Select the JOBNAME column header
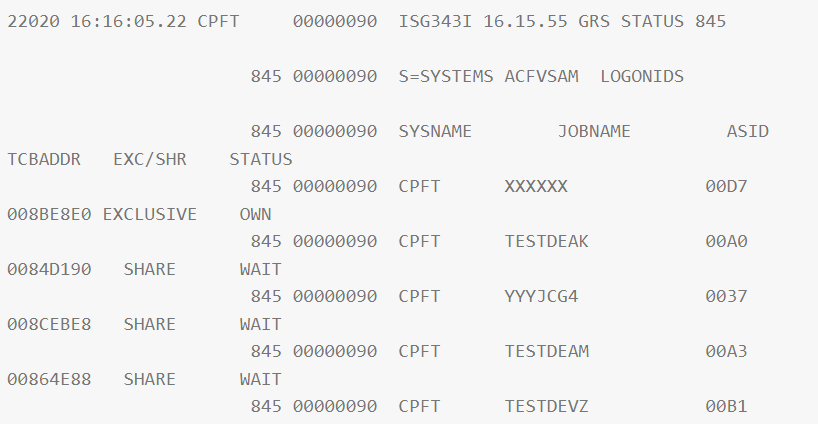 click(595, 132)
